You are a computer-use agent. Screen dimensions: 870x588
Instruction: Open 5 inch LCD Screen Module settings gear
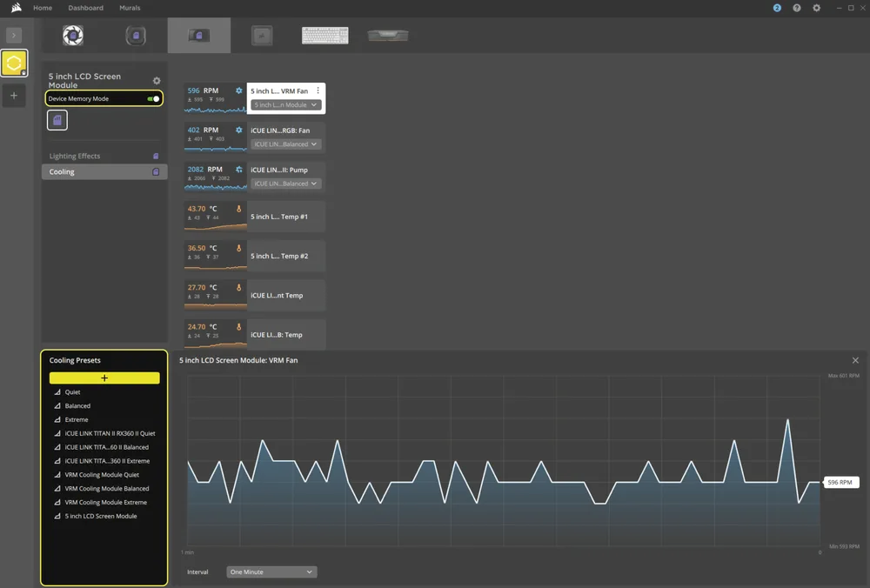tap(157, 81)
